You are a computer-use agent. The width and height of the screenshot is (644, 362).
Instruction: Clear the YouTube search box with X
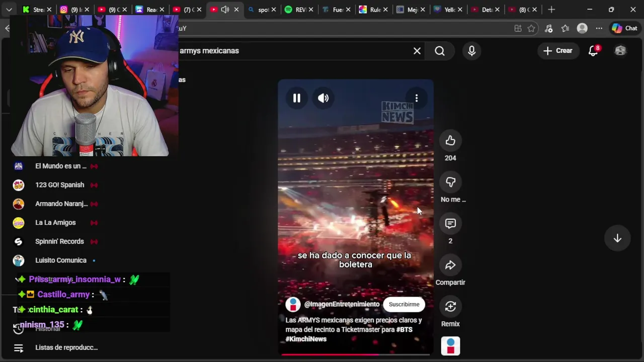(x=417, y=51)
